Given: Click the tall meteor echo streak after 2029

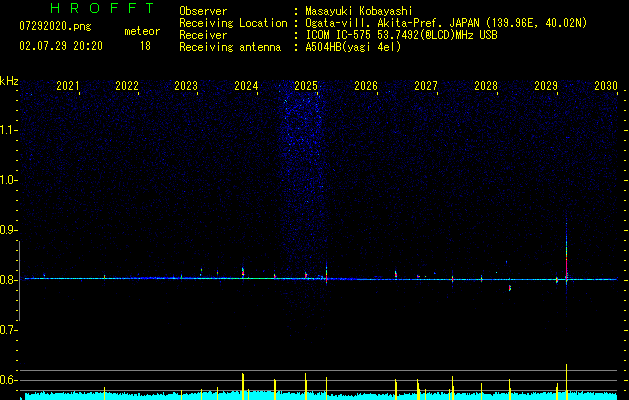Looking at the screenshot, I should (566, 253).
